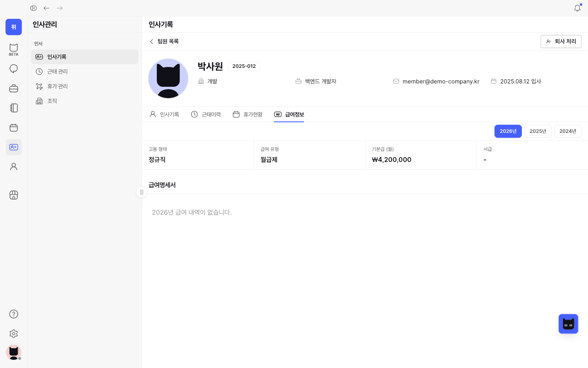Click the 퇴사 처리 button
The height and width of the screenshot is (368, 588).
pos(561,41)
